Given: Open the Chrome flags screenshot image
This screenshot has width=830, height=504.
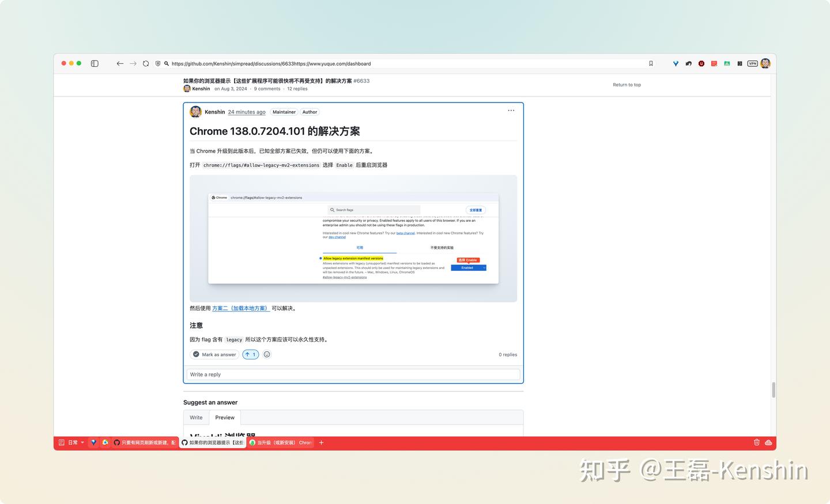Looking at the screenshot, I should [x=353, y=238].
